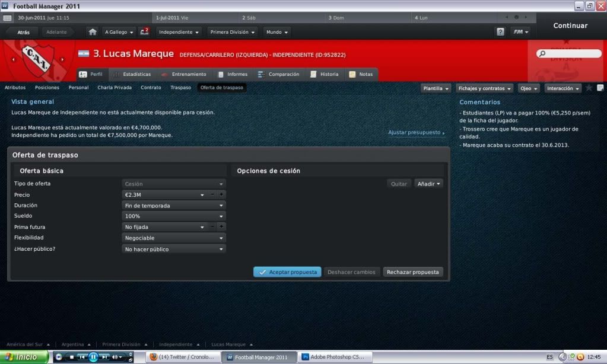
Task: Click the Argentina flag next to player name
Action: click(x=84, y=54)
